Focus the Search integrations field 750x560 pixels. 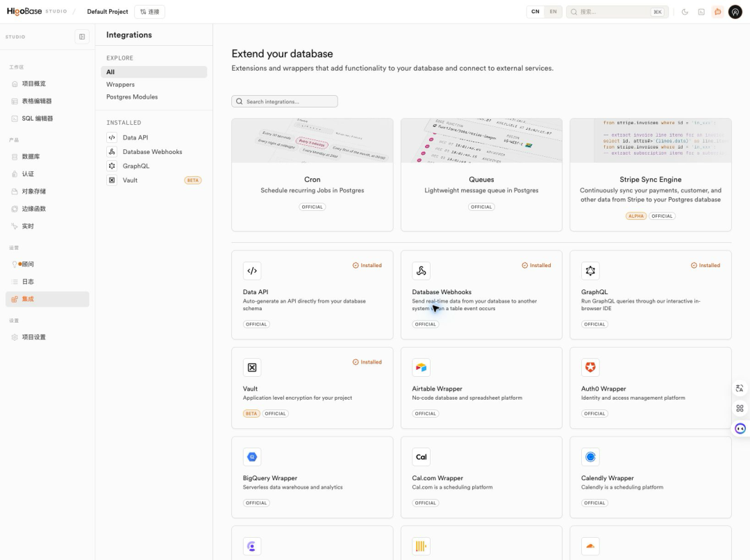pyautogui.click(x=285, y=101)
